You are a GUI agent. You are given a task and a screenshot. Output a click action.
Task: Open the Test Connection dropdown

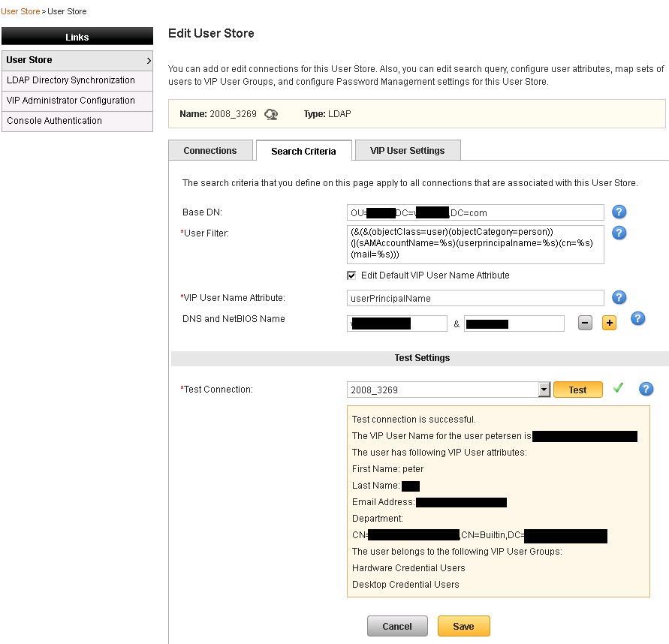pos(545,390)
